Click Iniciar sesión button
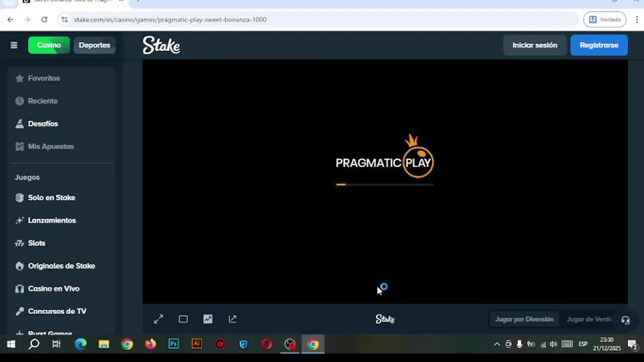The height and width of the screenshot is (362, 644). 535,45
